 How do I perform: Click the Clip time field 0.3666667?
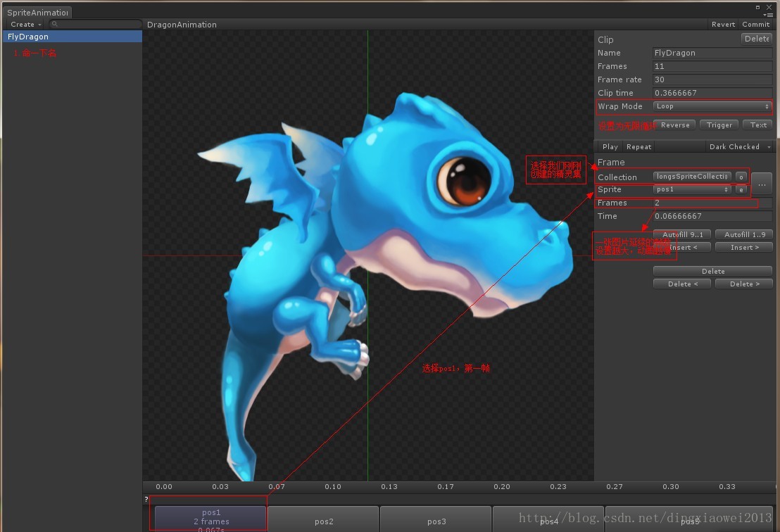tap(712, 93)
